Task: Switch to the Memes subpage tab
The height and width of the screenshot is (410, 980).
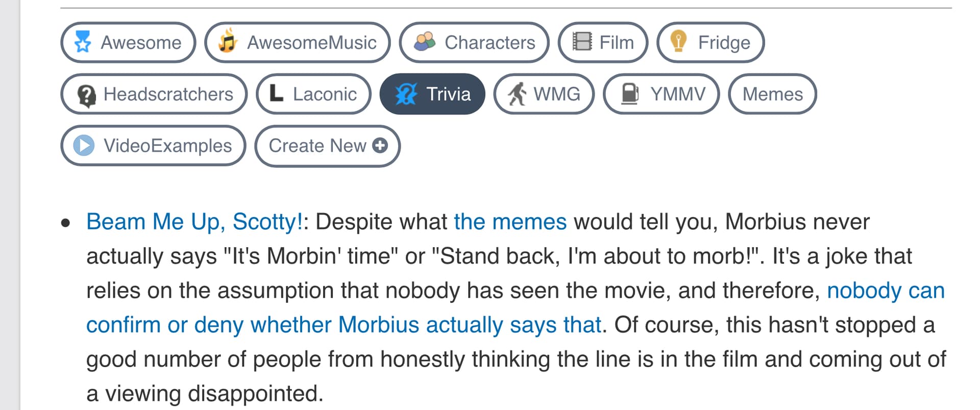Action: pyautogui.click(x=772, y=94)
